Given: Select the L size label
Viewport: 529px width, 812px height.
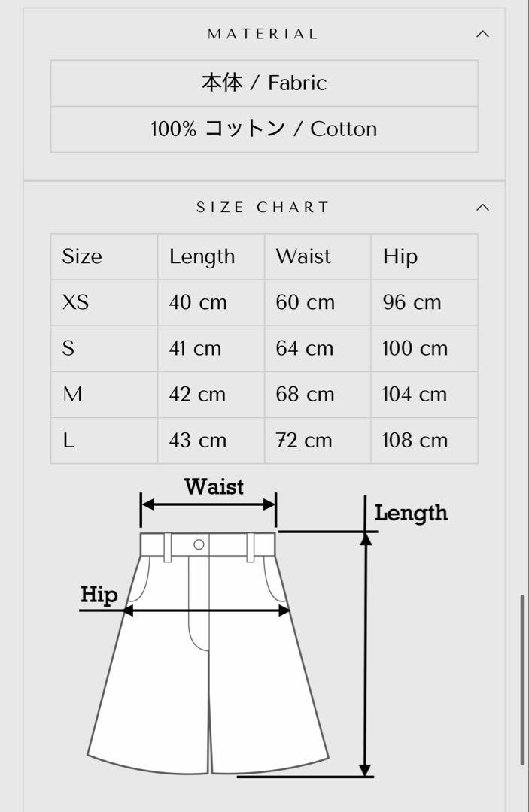Looking at the screenshot, I should pos(68,441).
